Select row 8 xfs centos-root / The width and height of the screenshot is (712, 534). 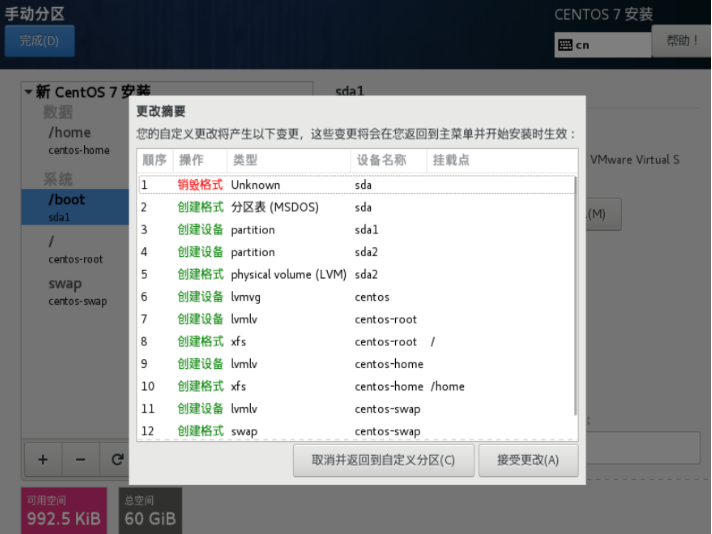coord(356,341)
